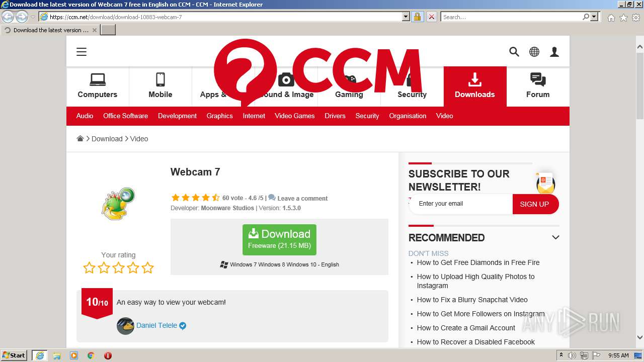Open the user account profile icon

tap(554, 52)
